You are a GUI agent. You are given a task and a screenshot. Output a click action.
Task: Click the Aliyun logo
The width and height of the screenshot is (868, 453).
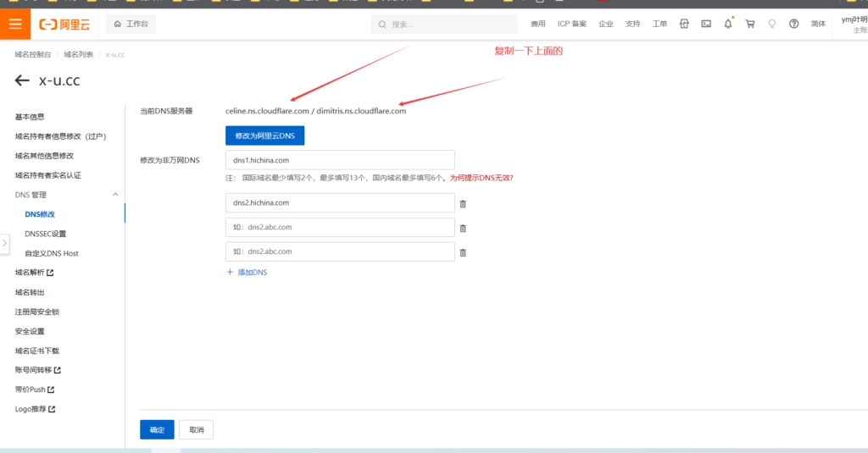tap(64, 25)
